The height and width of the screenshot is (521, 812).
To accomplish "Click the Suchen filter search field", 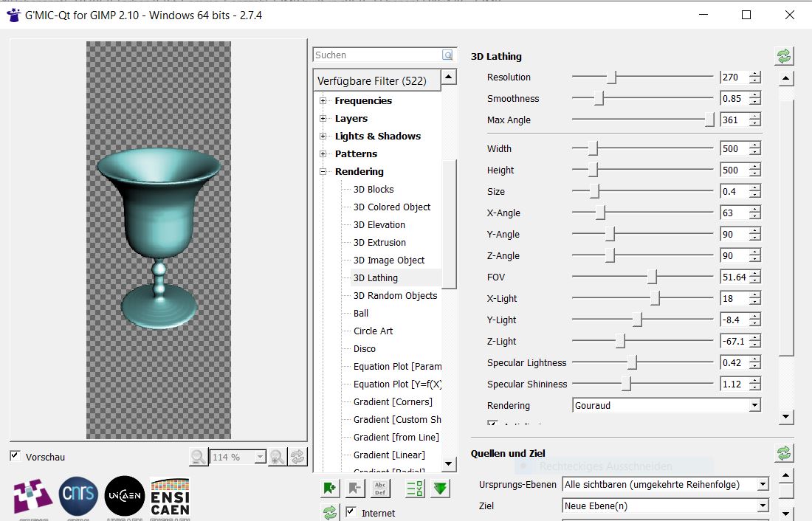I will pos(376,55).
